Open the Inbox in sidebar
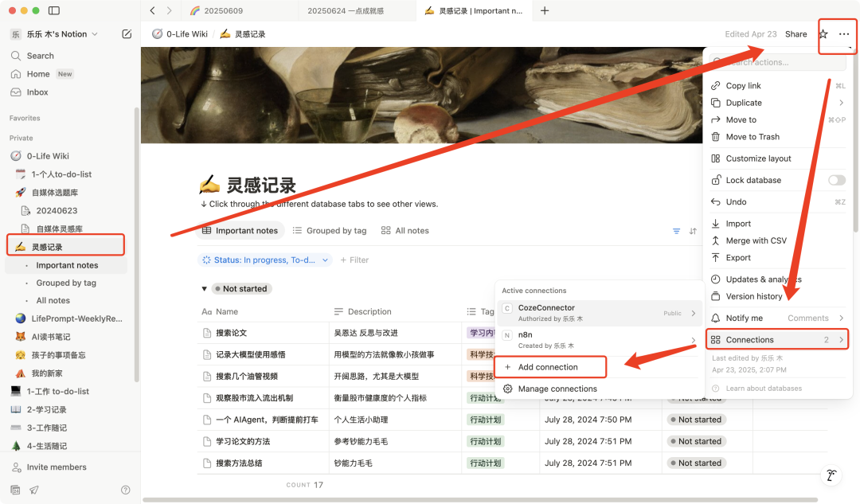860x504 pixels. coord(37,92)
